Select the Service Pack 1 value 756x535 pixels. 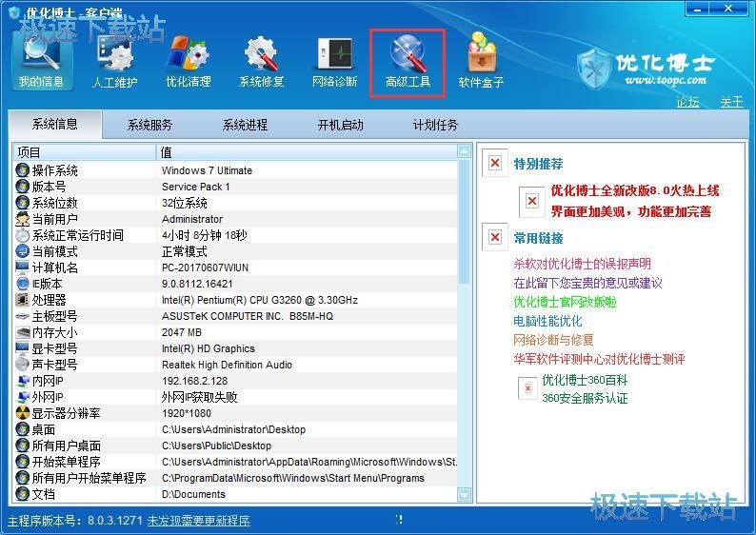196,187
